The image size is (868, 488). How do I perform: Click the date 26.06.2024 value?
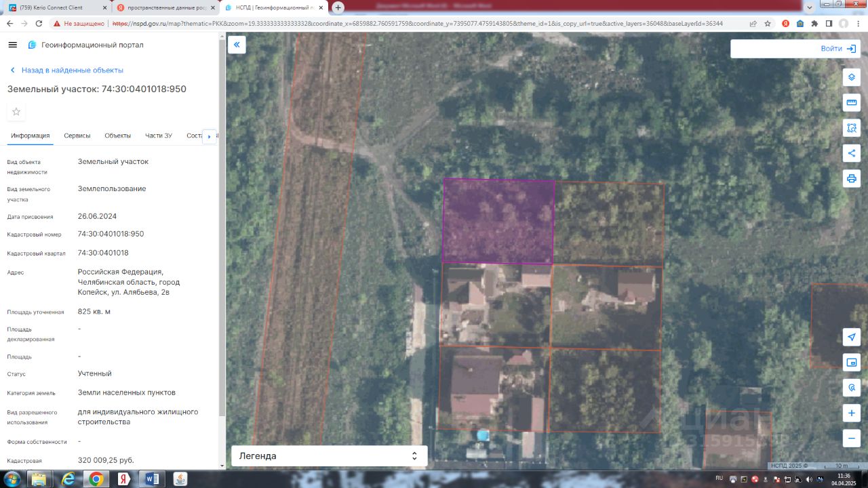98,216
